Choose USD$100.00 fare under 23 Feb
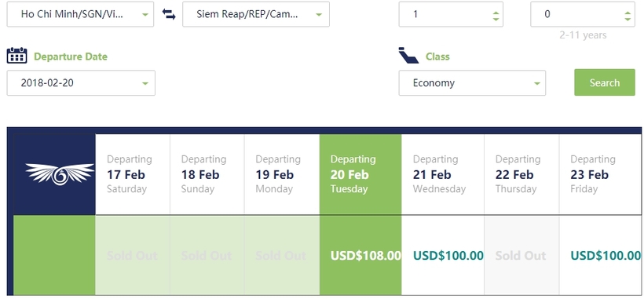 [606, 256]
